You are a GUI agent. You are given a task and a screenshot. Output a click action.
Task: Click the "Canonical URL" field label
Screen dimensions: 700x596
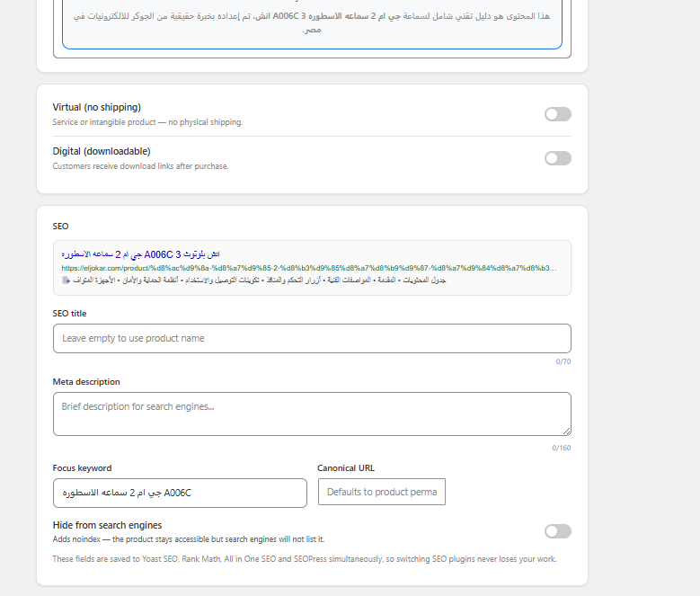[346, 467]
